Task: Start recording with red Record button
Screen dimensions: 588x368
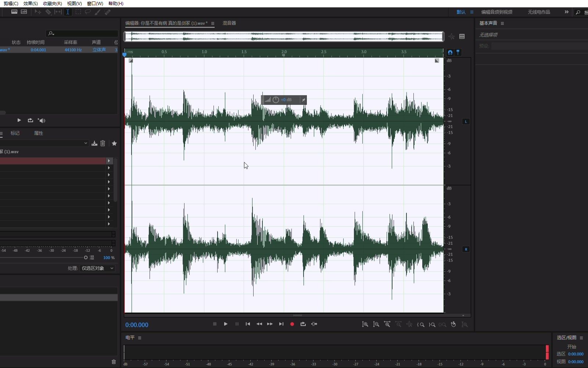Action: tap(292, 324)
